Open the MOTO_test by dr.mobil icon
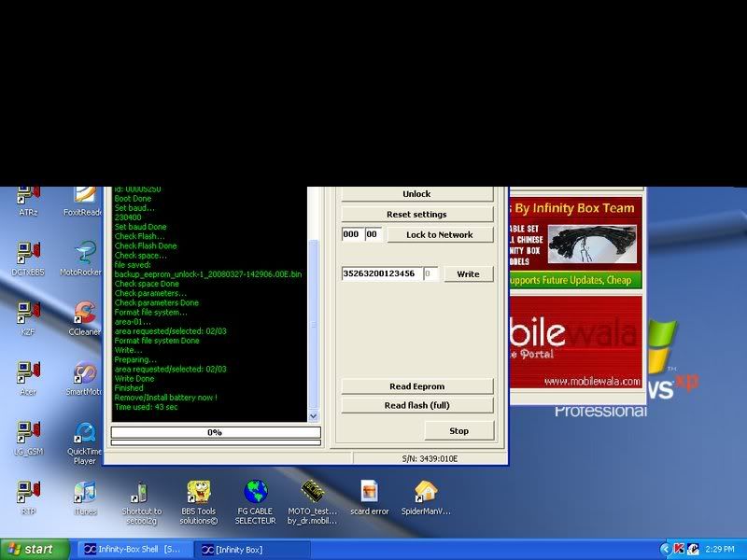Screen dimensions: 747x560 312,503
